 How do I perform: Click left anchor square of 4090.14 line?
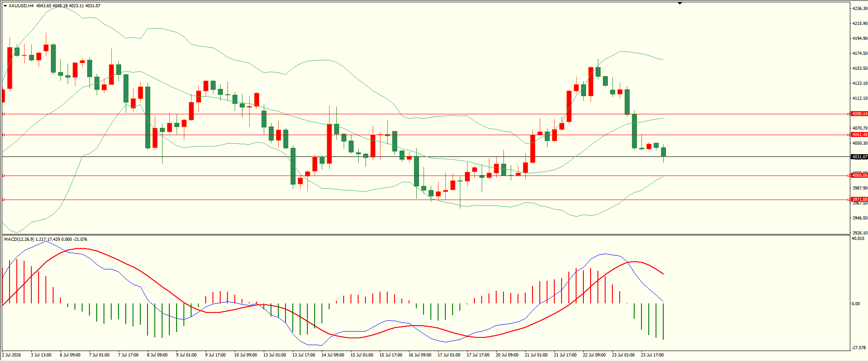click(x=4, y=114)
